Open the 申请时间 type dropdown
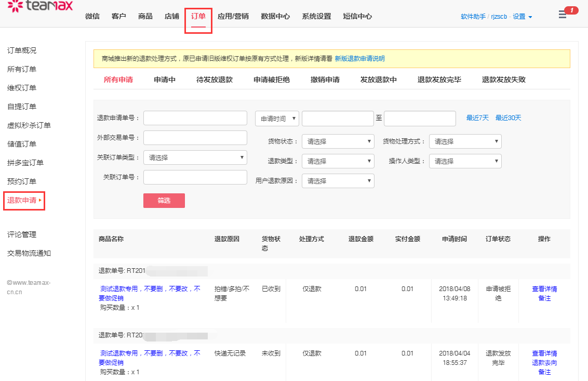The image size is (588, 381). [x=277, y=119]
